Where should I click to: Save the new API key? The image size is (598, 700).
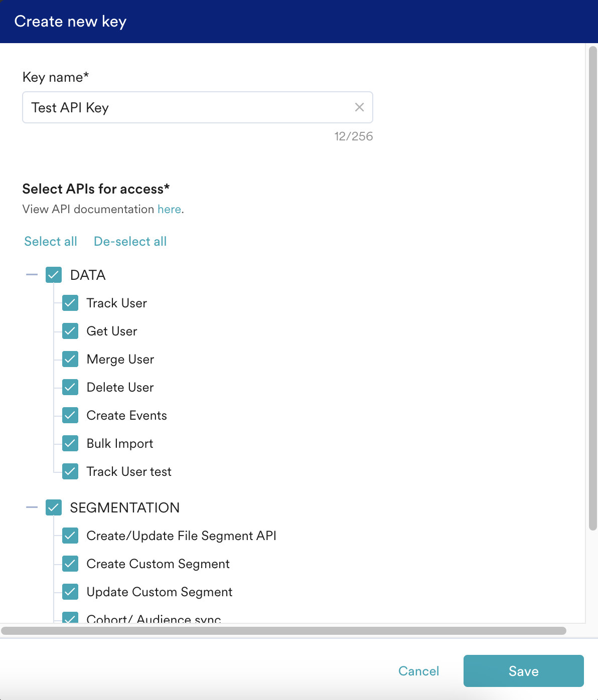point(524,671)
